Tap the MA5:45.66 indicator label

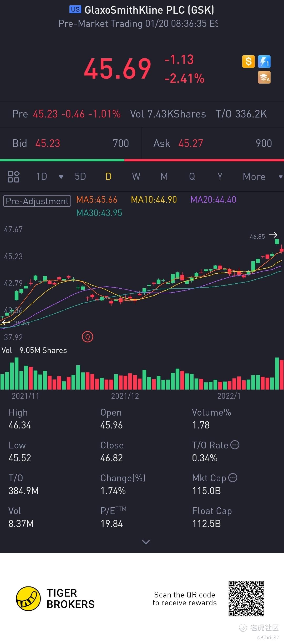click(97, 200)
